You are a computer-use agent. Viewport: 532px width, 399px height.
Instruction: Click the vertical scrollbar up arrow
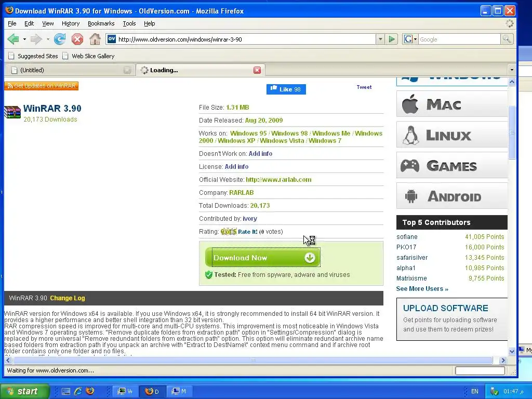click(x=512, y=82)
